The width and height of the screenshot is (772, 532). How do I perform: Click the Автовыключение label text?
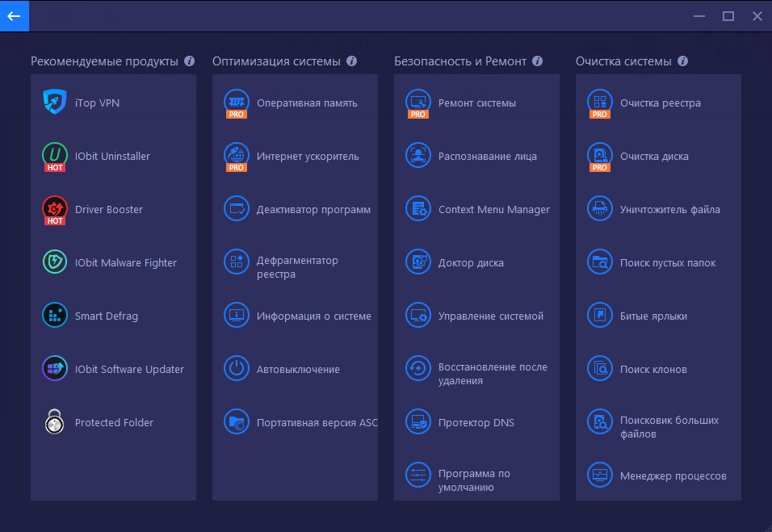pos(298,369)
